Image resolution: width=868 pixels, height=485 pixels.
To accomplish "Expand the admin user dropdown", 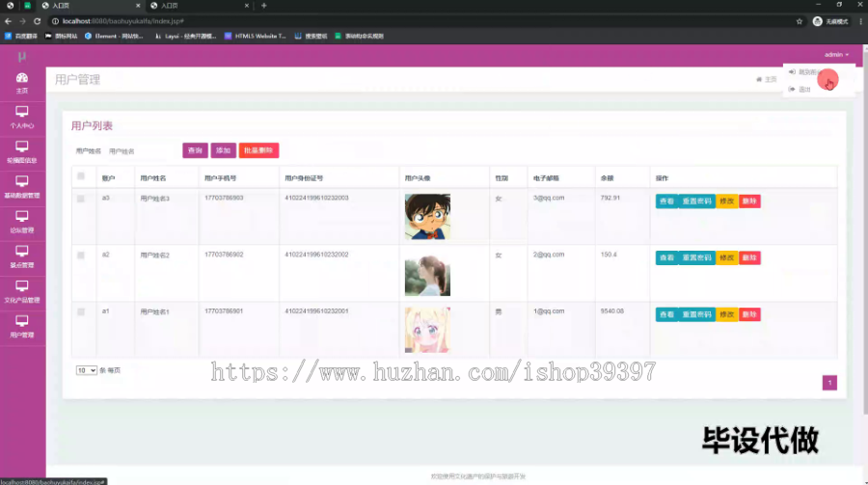I will coord(836,54).
